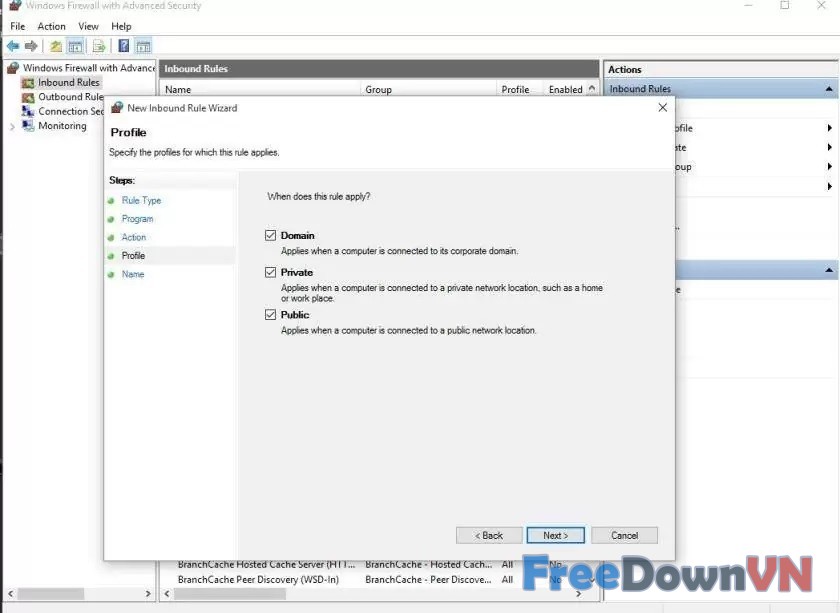
Task: Click the Up one level folder icon
Action: [56, 46]
